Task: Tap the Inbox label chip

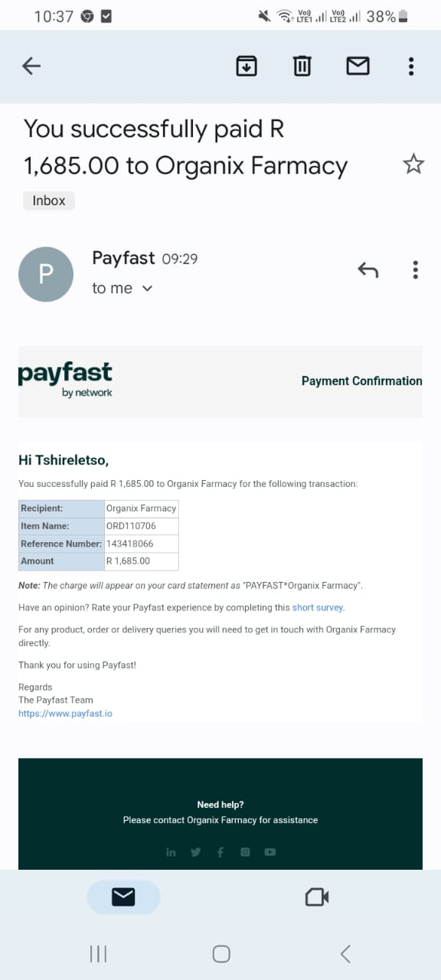Action: click(x=49, y=201)
